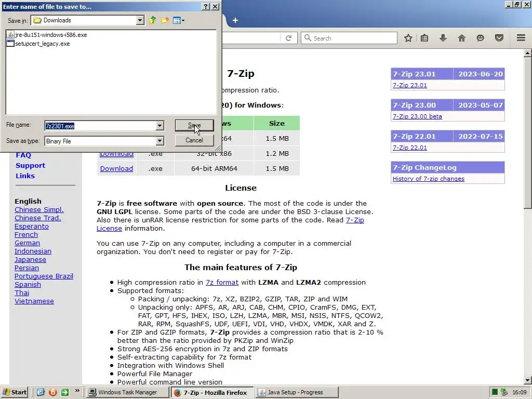Viewport: 532px width, 399px height.
Task: Open the View menu icon in save dialog
Action: [x=179, y=20]
